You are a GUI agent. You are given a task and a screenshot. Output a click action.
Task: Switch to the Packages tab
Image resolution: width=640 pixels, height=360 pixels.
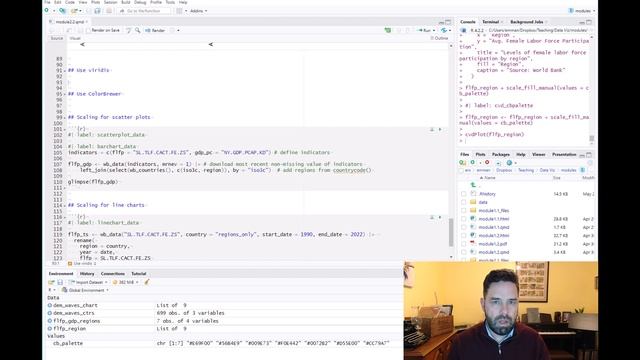pyautogui.click(x=501, y=155)
